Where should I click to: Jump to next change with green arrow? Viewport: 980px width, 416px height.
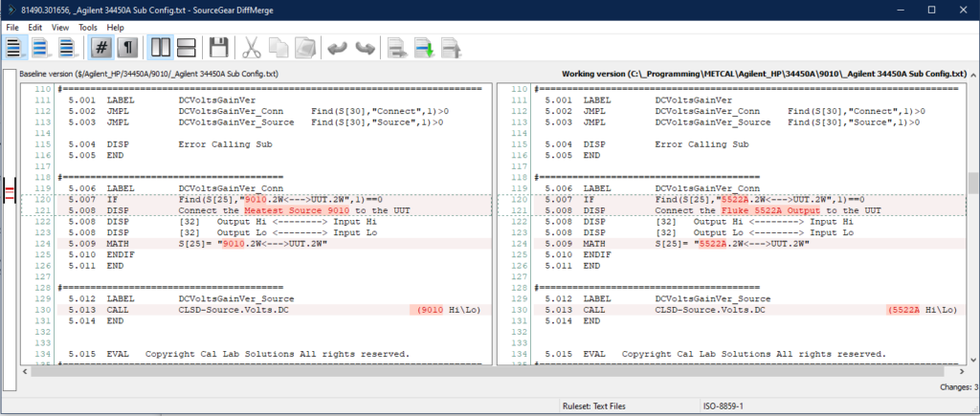pyautogui.click(x=424, y=48)
